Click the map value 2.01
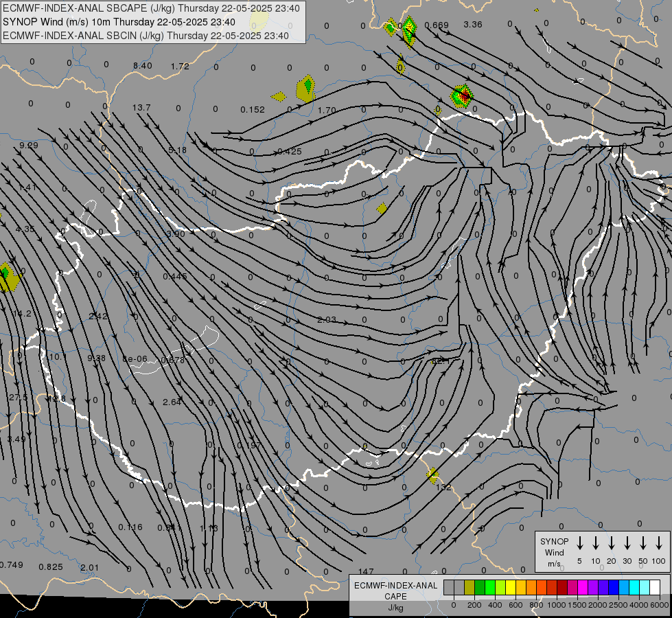This screenshot has width=672, height=618. point(89,568)
